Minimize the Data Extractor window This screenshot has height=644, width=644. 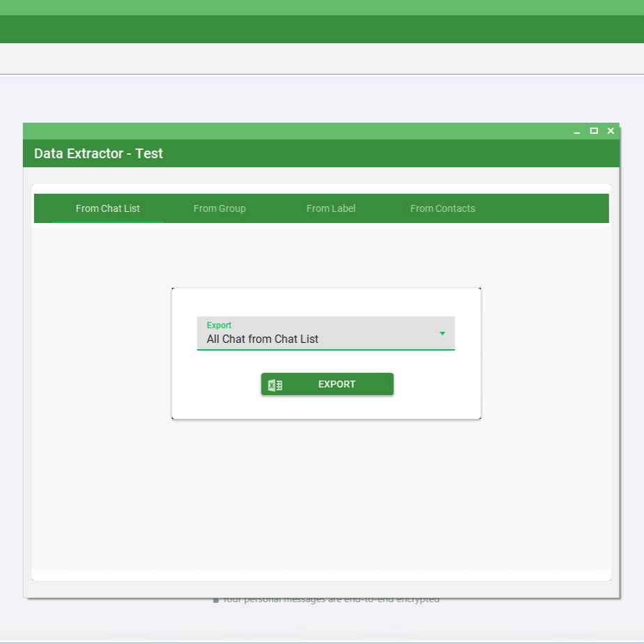576,131
